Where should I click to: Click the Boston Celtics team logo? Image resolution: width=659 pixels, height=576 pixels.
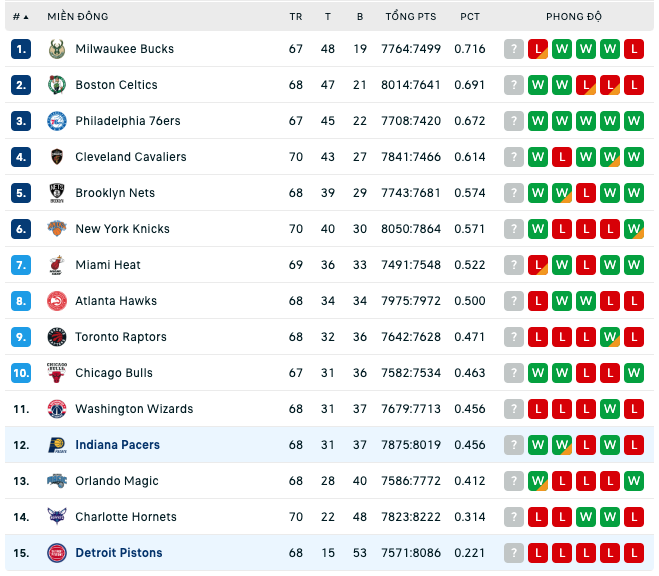tap(57, 85)
